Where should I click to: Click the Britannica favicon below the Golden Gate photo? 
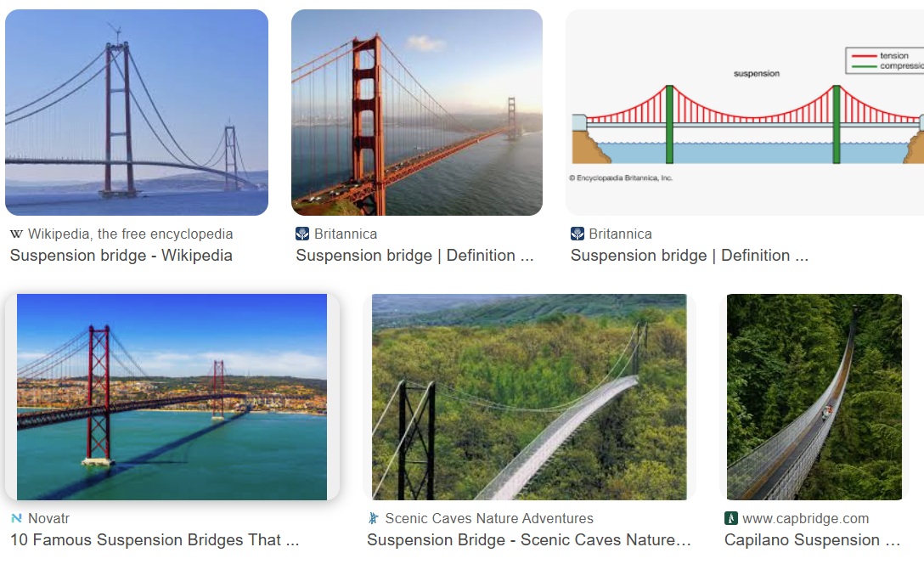(x=302, y=234)
